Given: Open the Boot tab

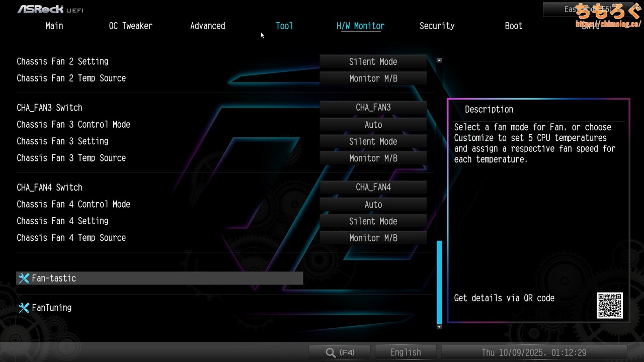Looking at the screenshot, I should (513, 26).
